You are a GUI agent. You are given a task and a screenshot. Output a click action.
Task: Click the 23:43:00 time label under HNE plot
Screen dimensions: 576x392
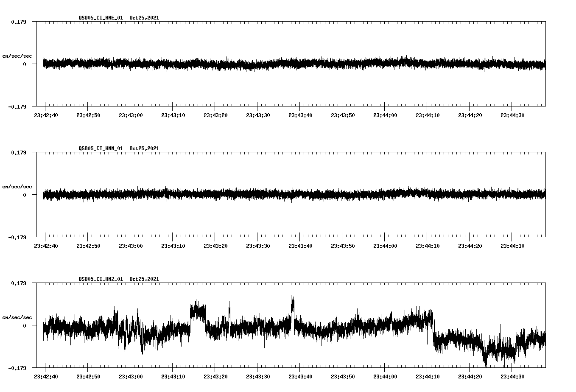131,115
